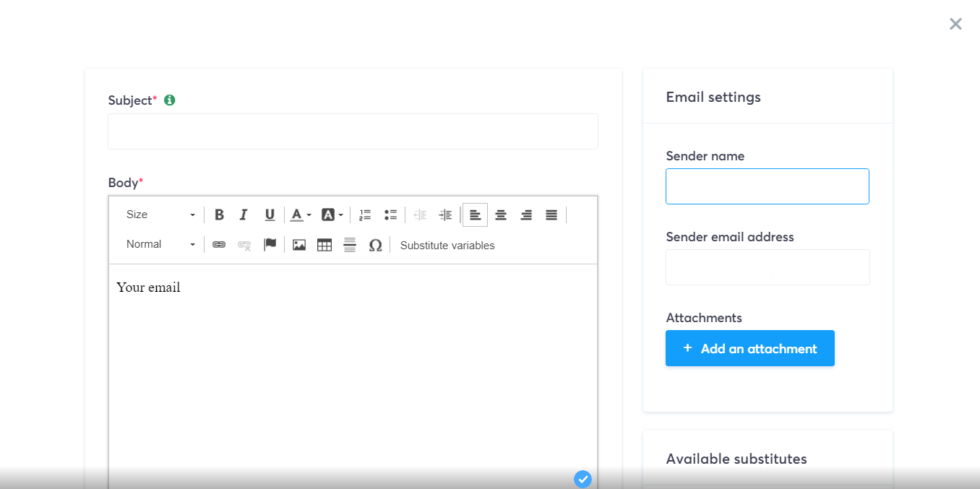Screen dimensions: 980x489
Task: Insert a table into the email
Action: tap(324, 245)
